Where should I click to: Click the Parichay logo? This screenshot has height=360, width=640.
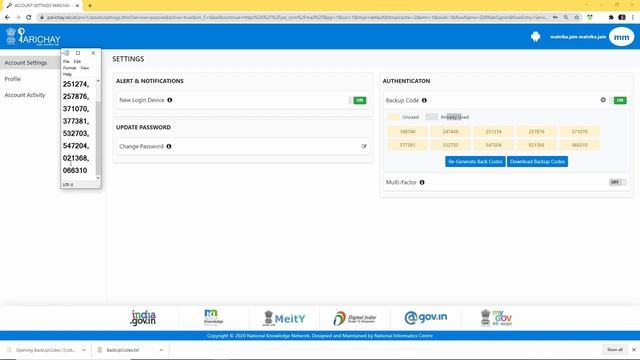[x=33, y=37]
